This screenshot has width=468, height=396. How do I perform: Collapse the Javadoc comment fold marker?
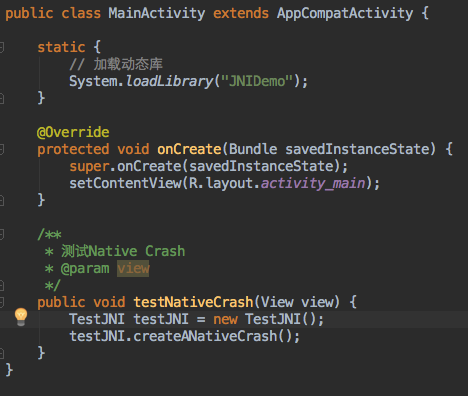point(1,234)
